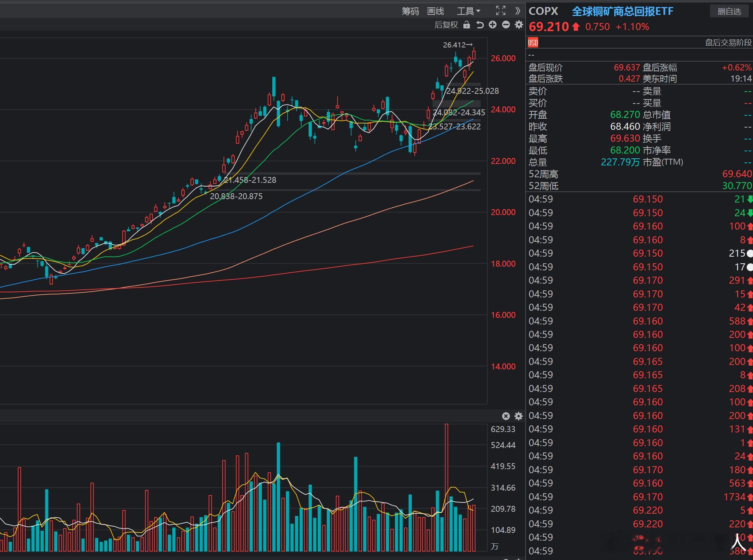
Task: Open volume panel settings gear
Action: [519, 416]
